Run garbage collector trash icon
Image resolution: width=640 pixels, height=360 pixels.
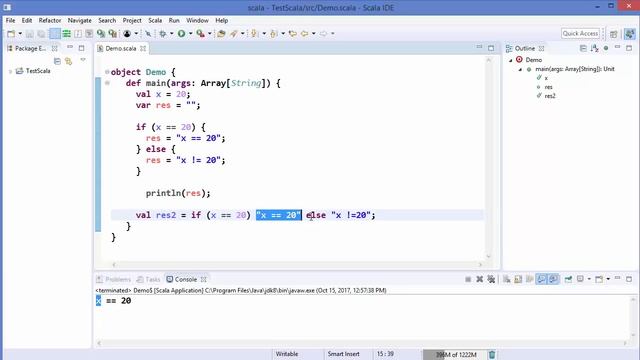pos(492,354)
